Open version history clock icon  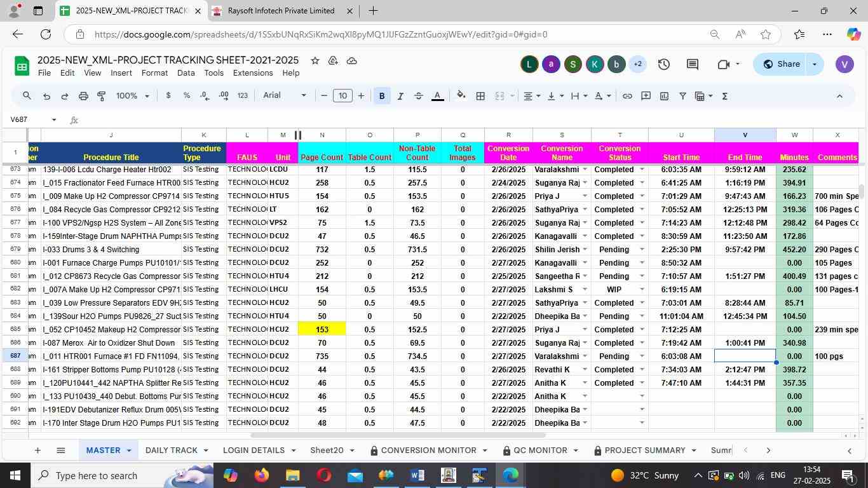coord(663,64)
